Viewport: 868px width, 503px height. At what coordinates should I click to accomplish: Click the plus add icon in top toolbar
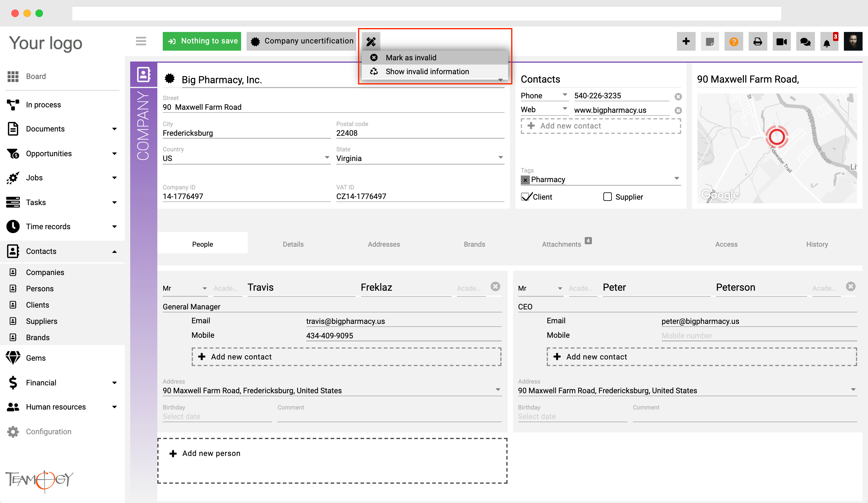pos(686,42)
